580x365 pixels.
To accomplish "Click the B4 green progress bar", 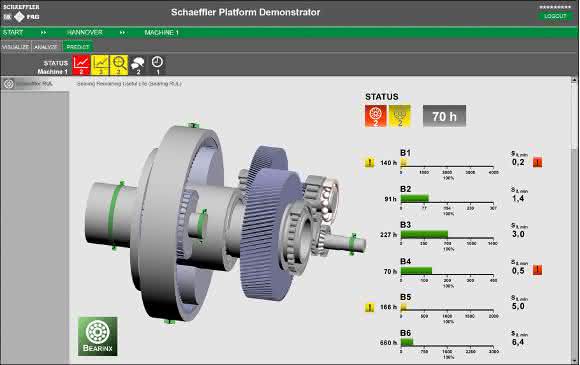I will [416, 271].
